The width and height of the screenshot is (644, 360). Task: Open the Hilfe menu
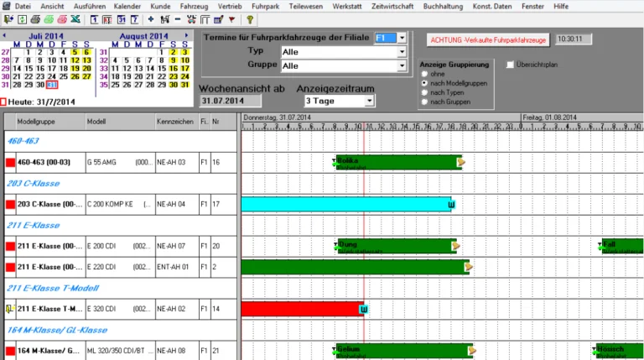pos(561,6)
